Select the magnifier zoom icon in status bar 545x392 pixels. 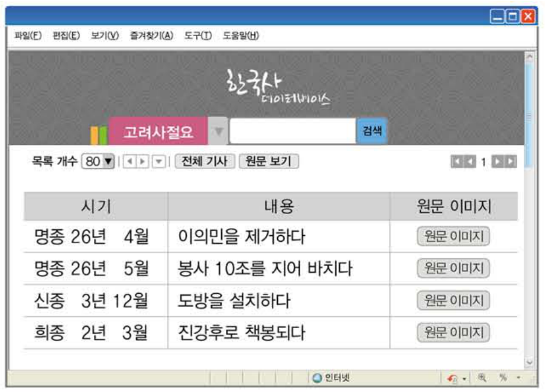point(483,378)
